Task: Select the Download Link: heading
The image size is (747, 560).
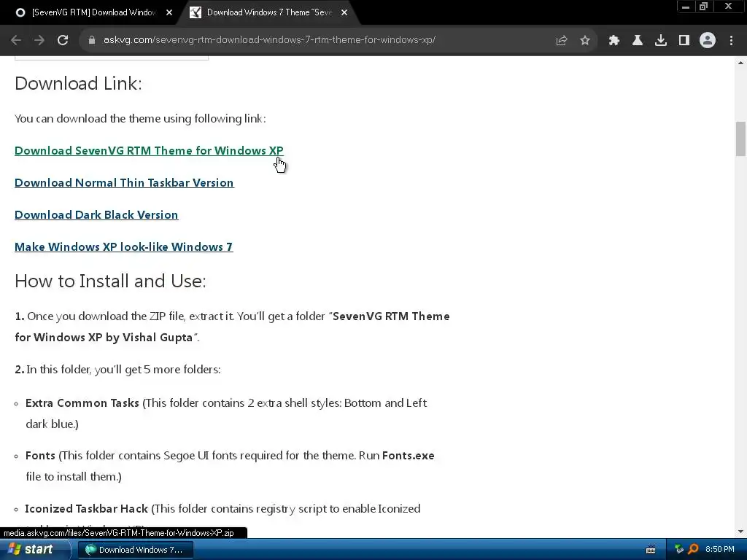Action: [x=79, y=83]
